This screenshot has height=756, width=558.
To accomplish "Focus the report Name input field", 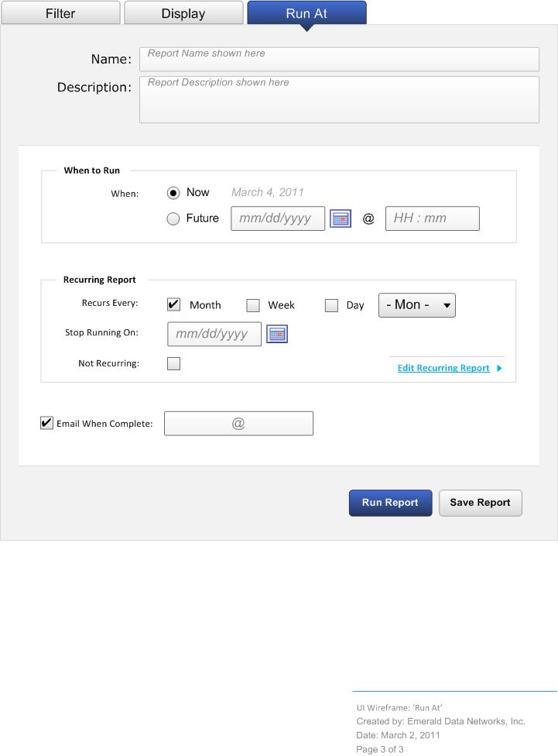I will coord(339,59).
